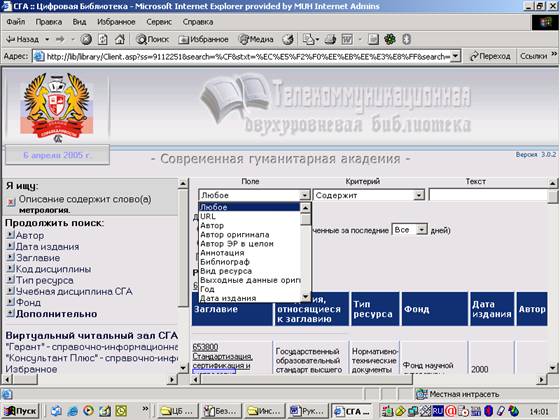
Task: Click the Пуск start button
Action: 21,411
